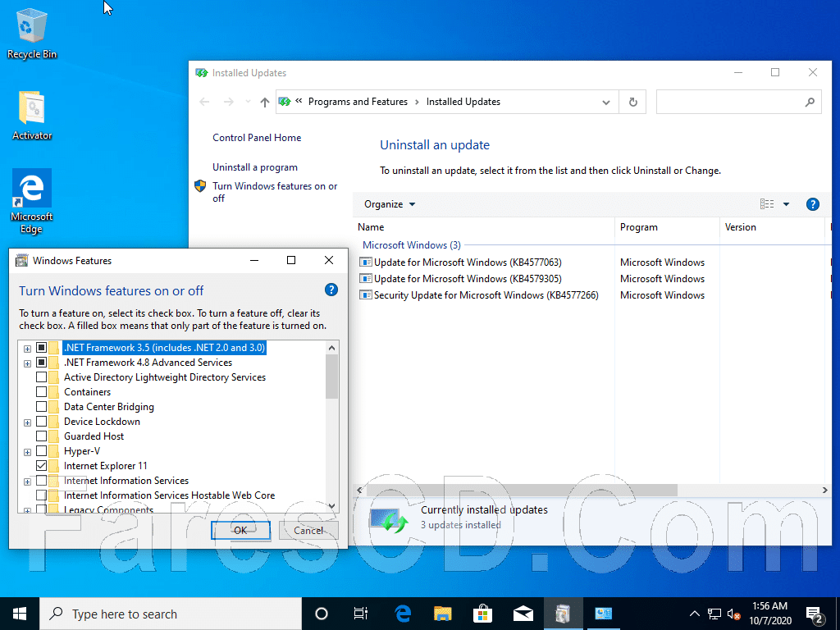Open help in Installed Updates window
Screen dimensions: 840x630
click(812, 204)
